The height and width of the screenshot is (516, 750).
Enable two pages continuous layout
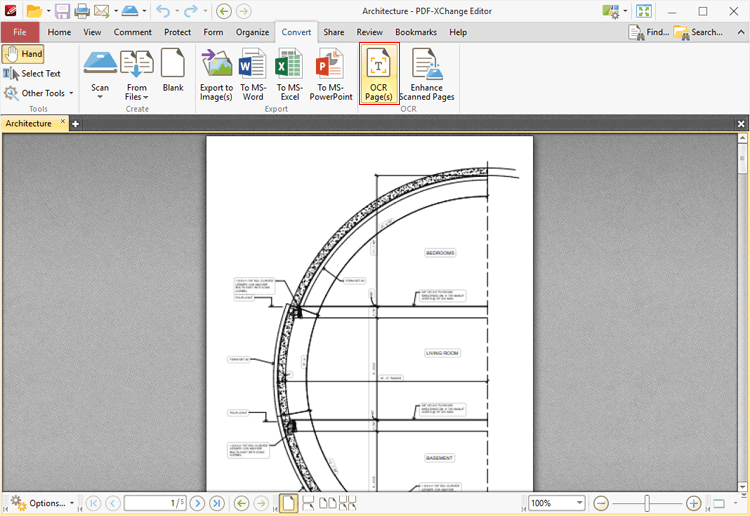[x=348, y=503]
